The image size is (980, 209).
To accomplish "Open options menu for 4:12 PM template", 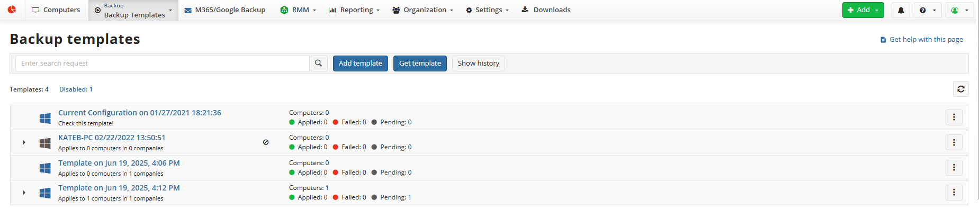I will coord(954,192).
